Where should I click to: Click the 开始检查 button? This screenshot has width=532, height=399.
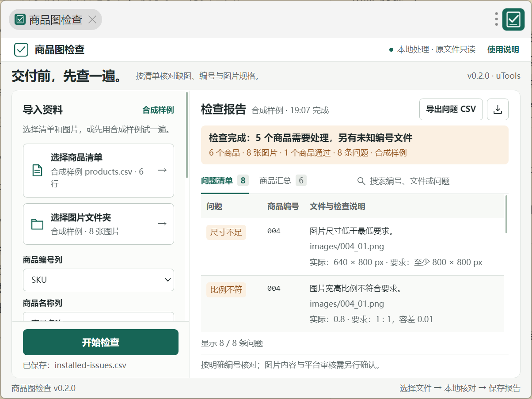pyautogui.click(x=101, y=342)
